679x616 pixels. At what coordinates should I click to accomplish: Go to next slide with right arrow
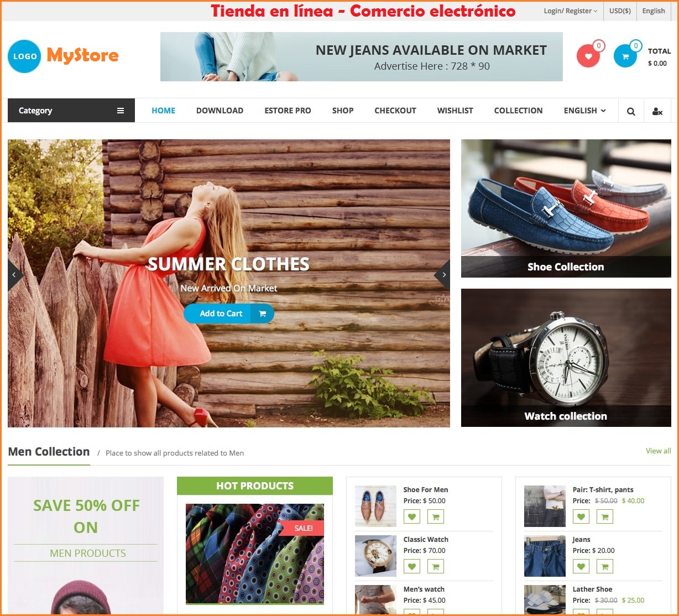pos(443,275)
